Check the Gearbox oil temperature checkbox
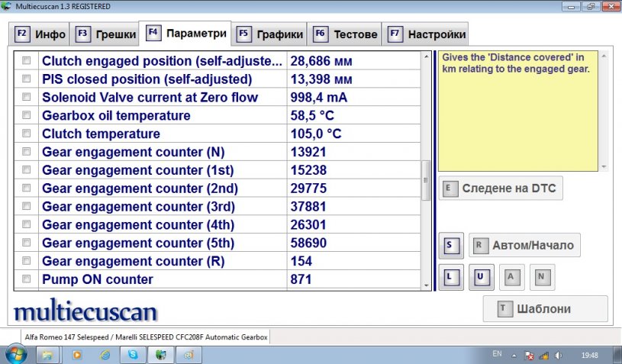 (27, 116)
